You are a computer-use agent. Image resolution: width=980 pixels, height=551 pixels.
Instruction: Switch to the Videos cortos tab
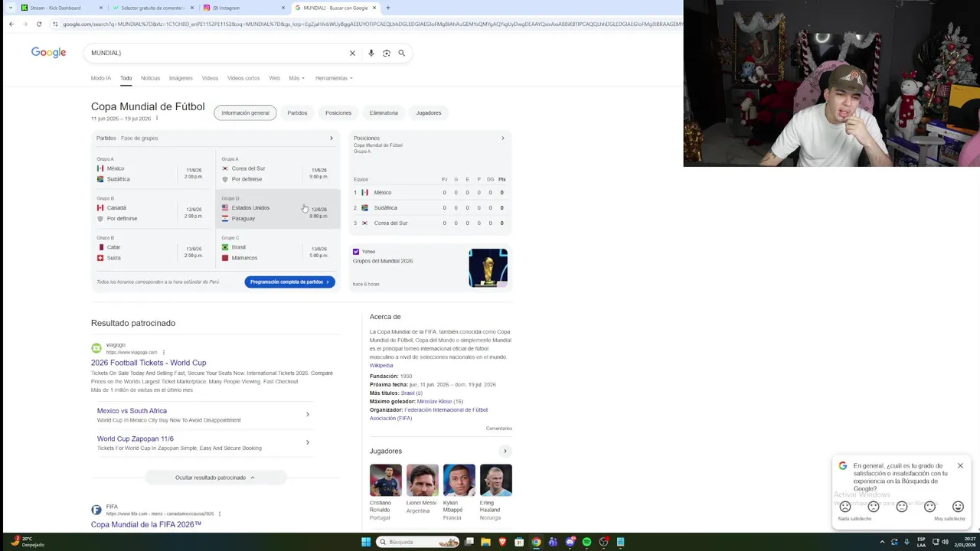(x=243, y=78)
